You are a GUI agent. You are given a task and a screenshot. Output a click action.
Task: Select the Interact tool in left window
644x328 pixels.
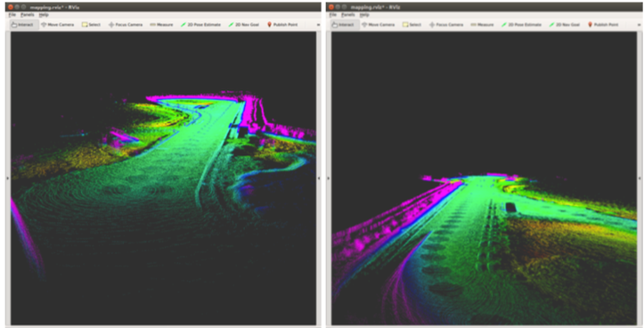tap(24, 25)
